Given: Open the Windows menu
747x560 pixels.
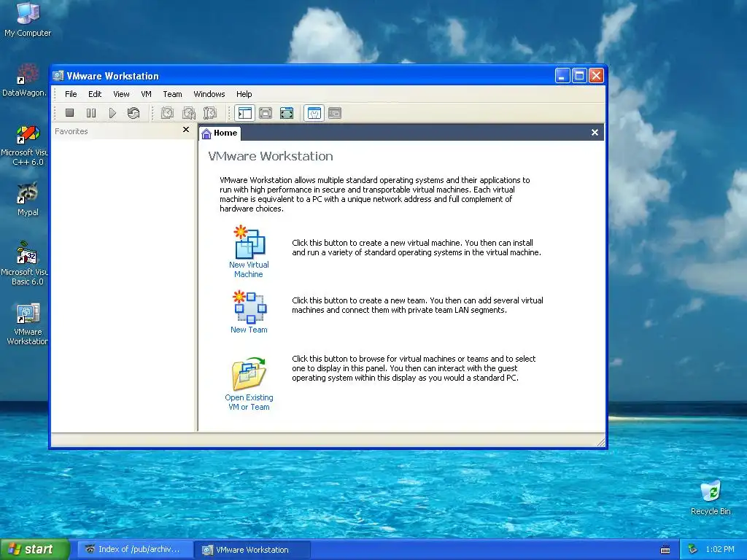Looking at the screenshot, I should click(209, 94).
